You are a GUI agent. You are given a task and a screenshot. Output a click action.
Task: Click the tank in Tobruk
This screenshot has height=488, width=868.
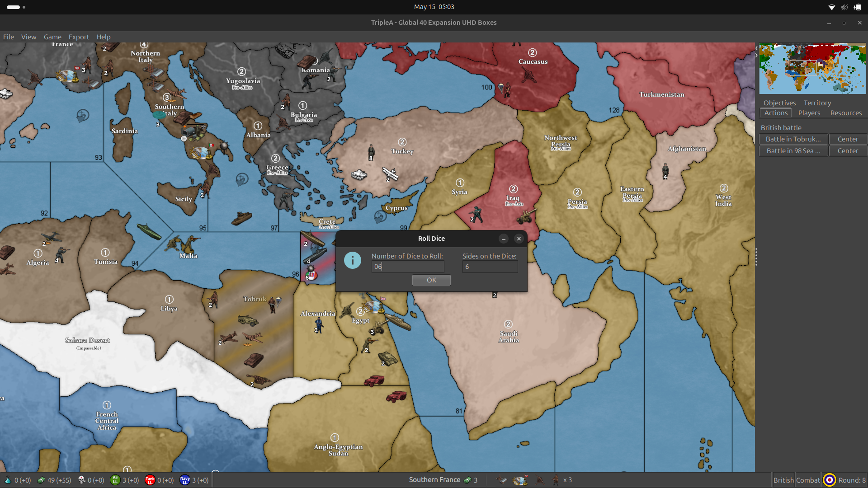[254, 360]
